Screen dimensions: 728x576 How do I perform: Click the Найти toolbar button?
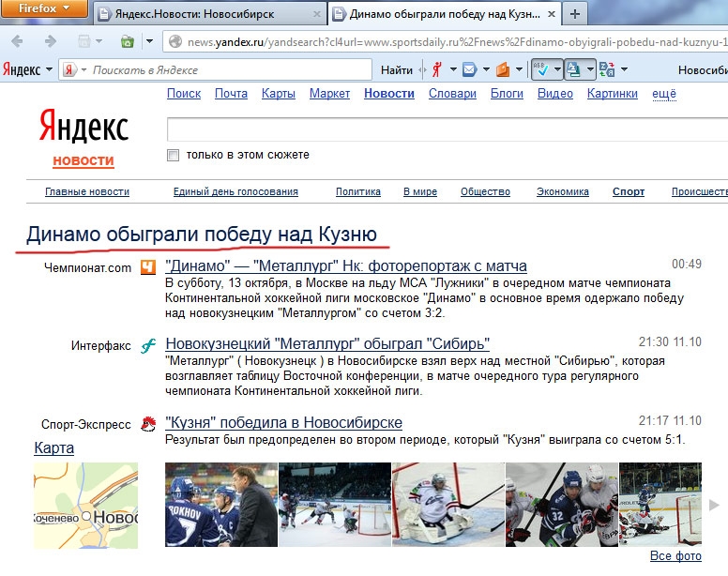pos(397,70)
